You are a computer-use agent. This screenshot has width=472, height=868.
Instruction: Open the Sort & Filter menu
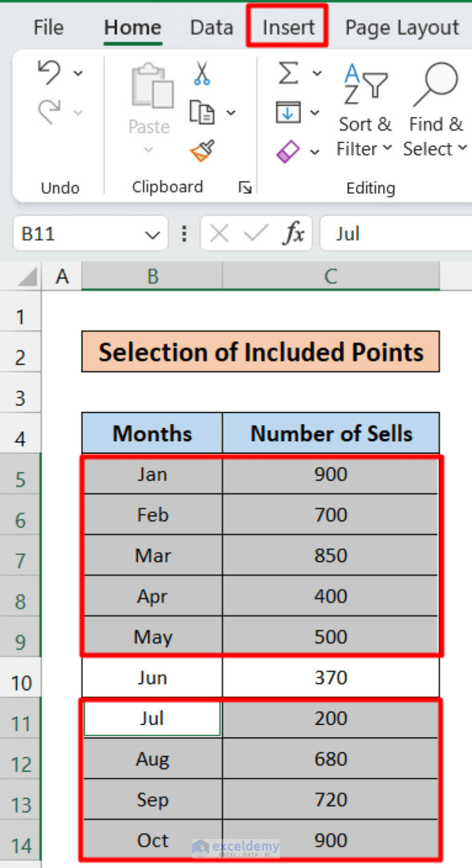point(364,111)
